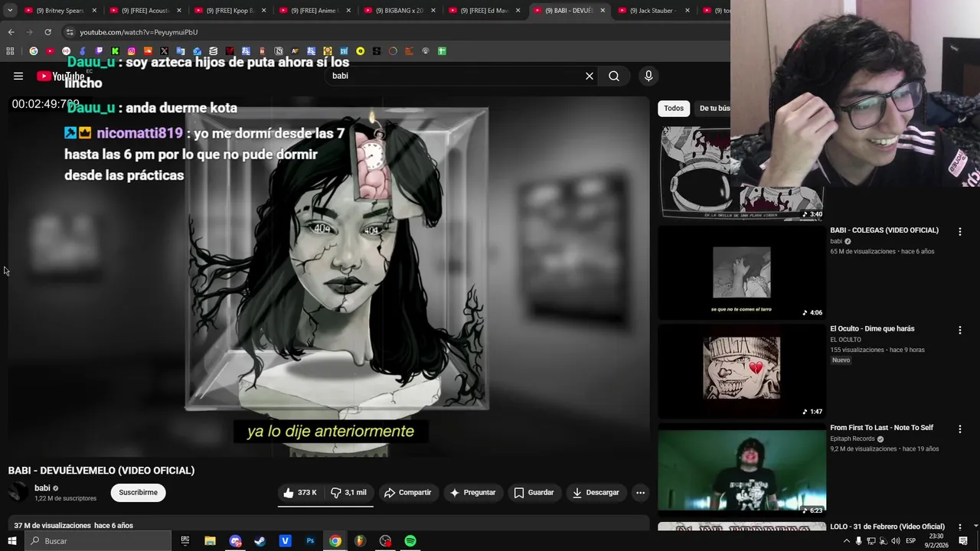Open the Kick bookmark icon
This screenshot has height=551, width=980.
[x=116, y=51]
